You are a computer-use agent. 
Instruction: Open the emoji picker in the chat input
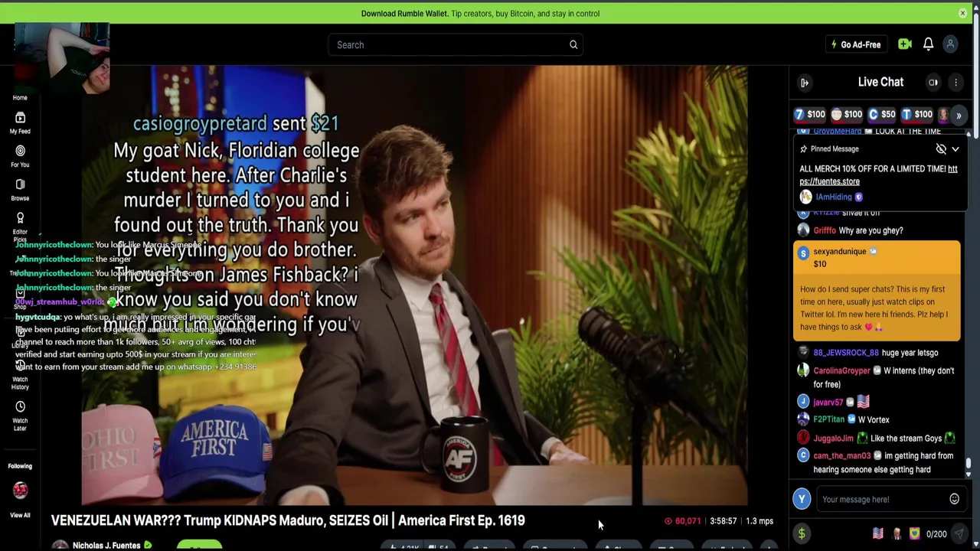(x=954, y=500)
